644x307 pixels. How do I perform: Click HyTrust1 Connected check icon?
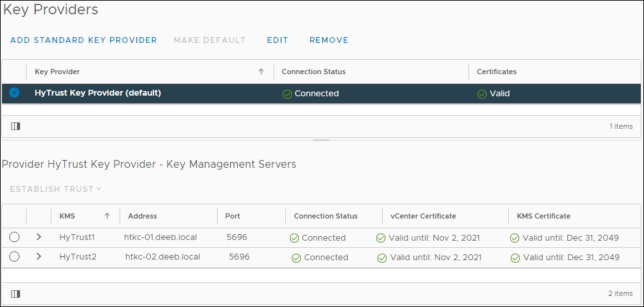294,238
